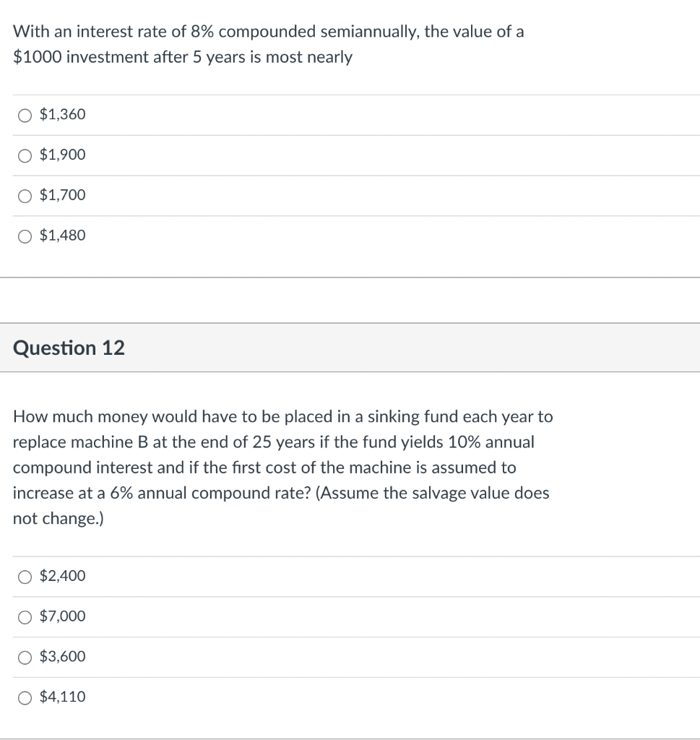Select the $1,360 answer option
The height and width of the screenshot is (740, 700).
click(x=25, y=114)
